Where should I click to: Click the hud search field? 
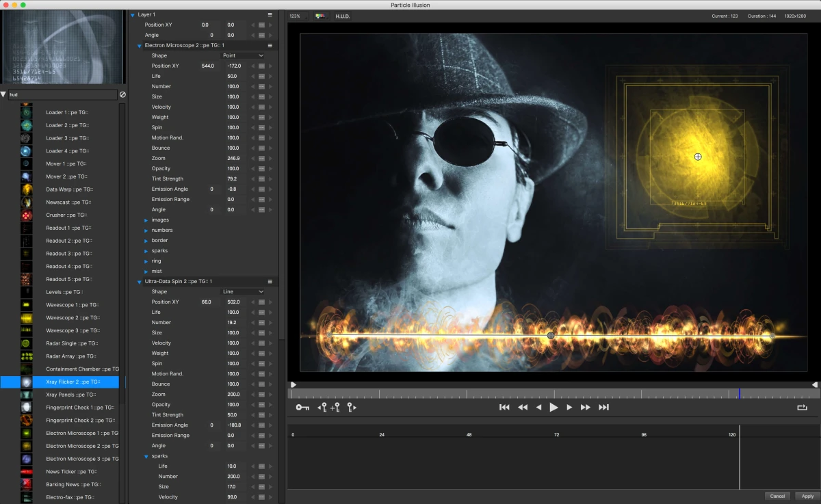point(62,94)
